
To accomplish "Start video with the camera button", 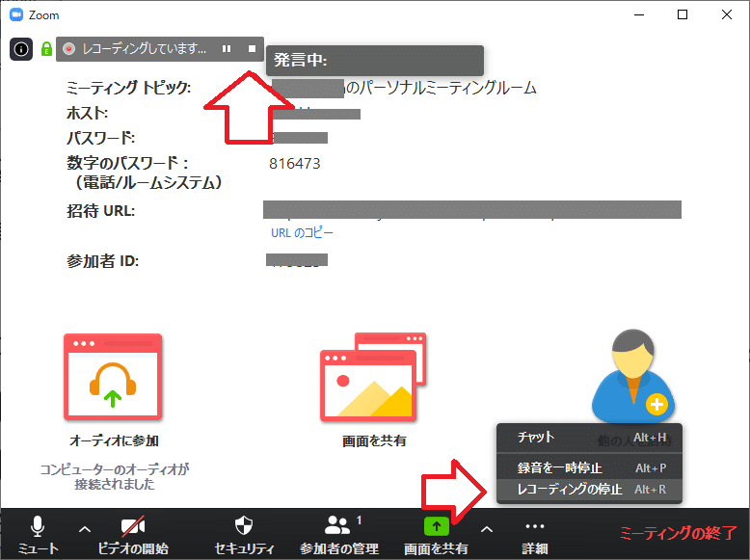I will pos(133,535).
